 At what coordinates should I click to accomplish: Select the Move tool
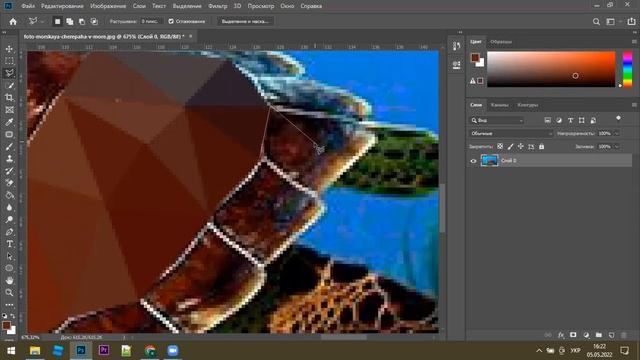coord(9,49)
